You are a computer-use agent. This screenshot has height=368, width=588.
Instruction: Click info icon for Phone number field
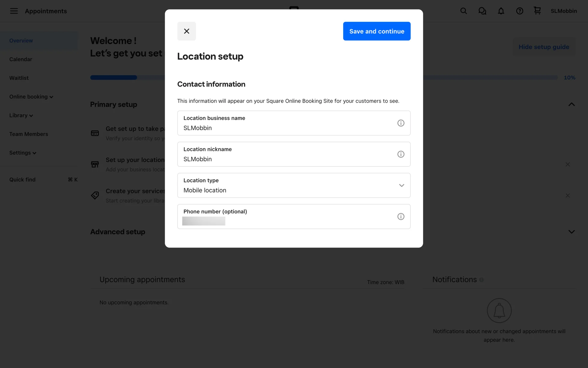[401, 217]
